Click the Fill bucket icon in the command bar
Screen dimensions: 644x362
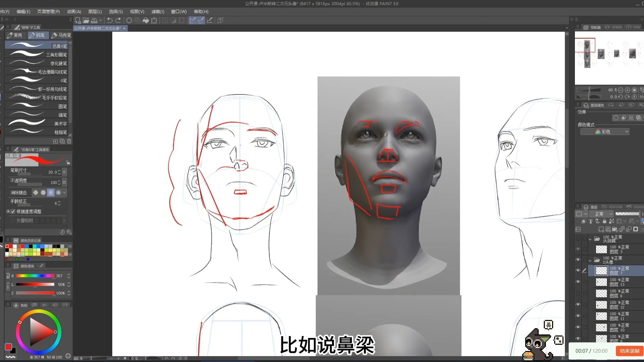point(146,20)
